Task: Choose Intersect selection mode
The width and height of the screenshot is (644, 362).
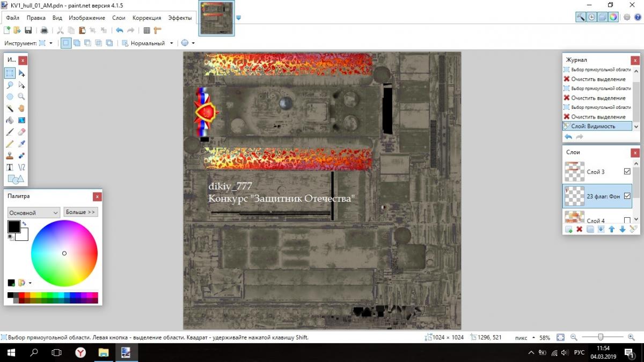Action: 98,43
